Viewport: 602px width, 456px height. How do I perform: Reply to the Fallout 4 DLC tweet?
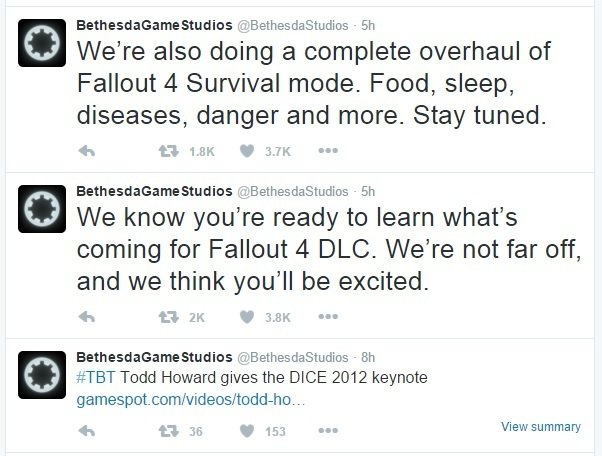[87, 317]
